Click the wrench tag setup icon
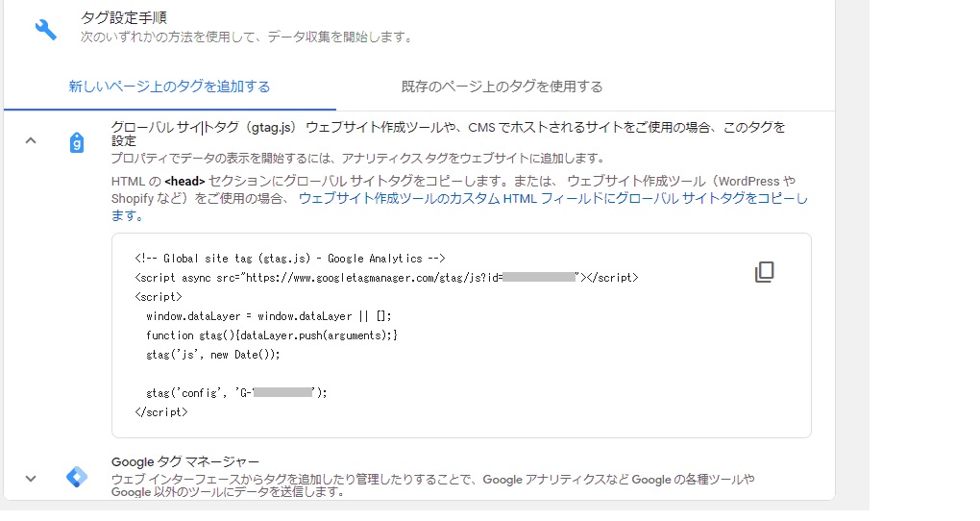 pyautogui.click(x=45, y=30)
